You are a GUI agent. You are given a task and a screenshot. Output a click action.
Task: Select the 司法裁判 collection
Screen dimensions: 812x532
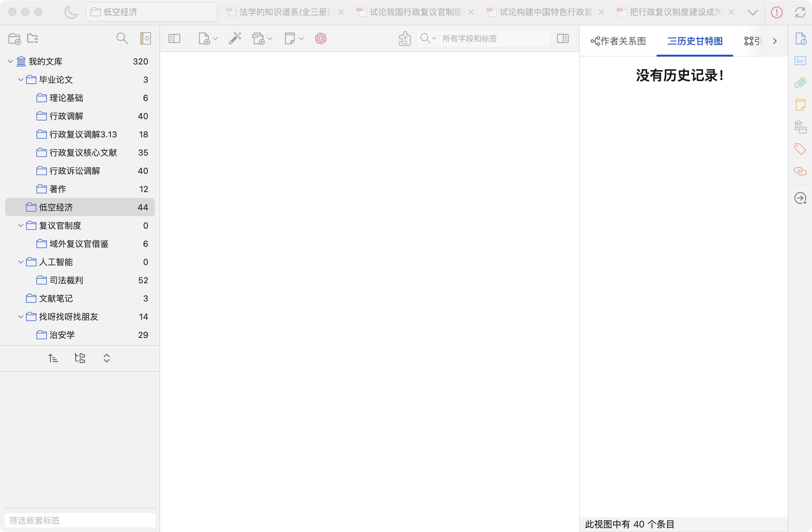coord(80,280)
